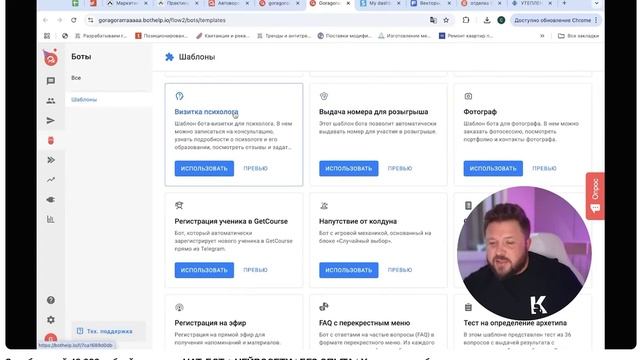Screen dimensions: 640x360
Task: Click the Фотограф camera card icon
Action: click(x=468, y=96)
